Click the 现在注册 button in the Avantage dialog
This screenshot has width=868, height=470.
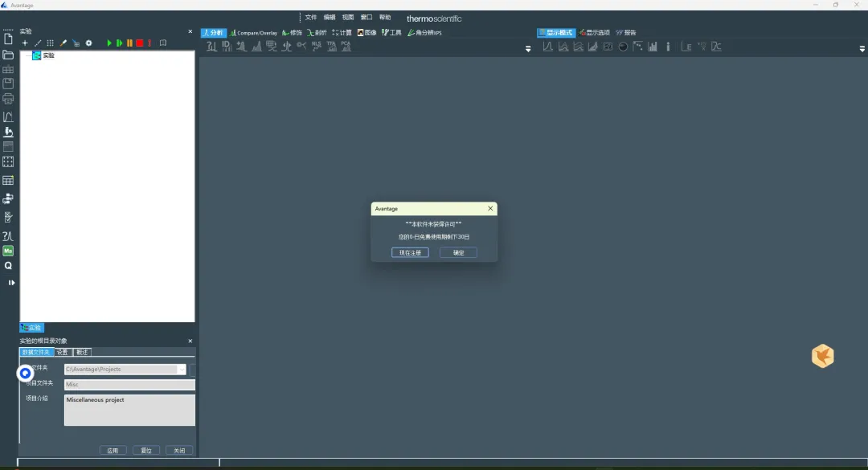point(410,252)
